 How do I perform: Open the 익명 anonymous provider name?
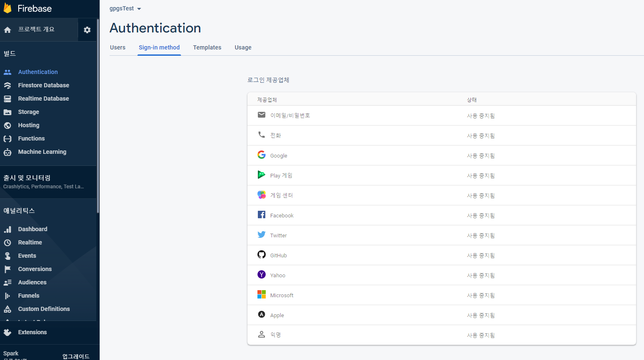(276, 335)
